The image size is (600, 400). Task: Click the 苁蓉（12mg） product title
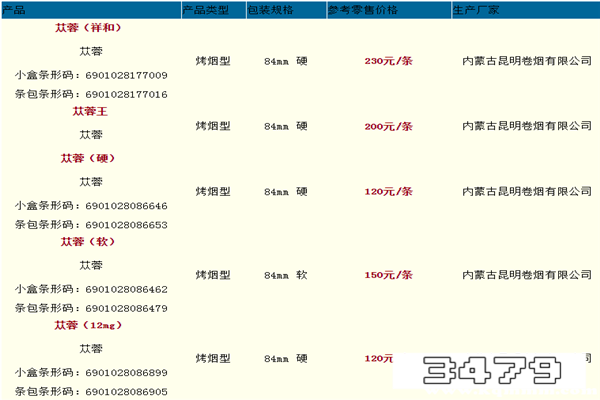pyautogui.click(x=90, y=324)
